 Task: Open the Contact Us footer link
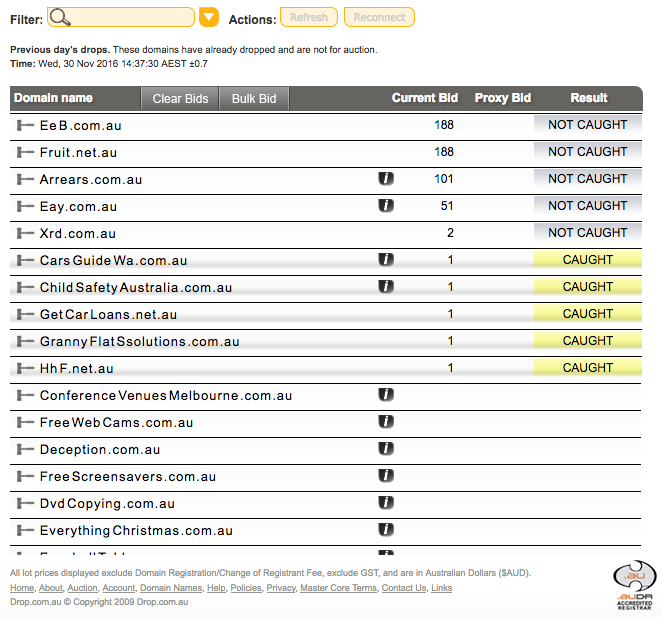404,588
